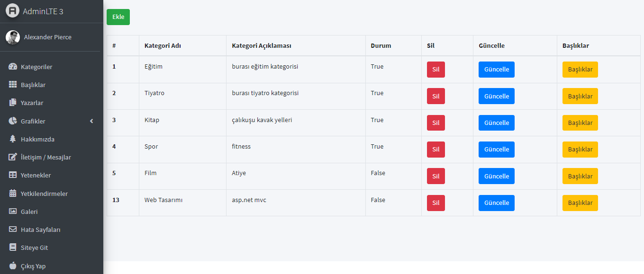Open Başlıklar for the Tiyatro row

[580, 96]
